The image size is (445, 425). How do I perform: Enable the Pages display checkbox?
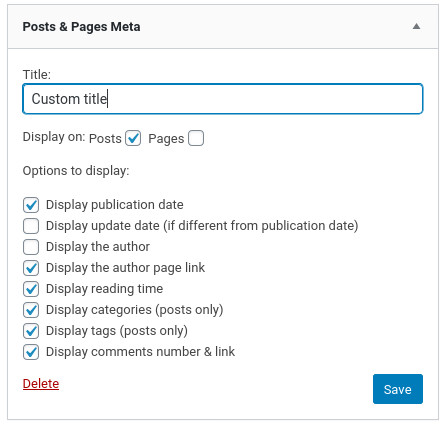(x=196, y=138)
